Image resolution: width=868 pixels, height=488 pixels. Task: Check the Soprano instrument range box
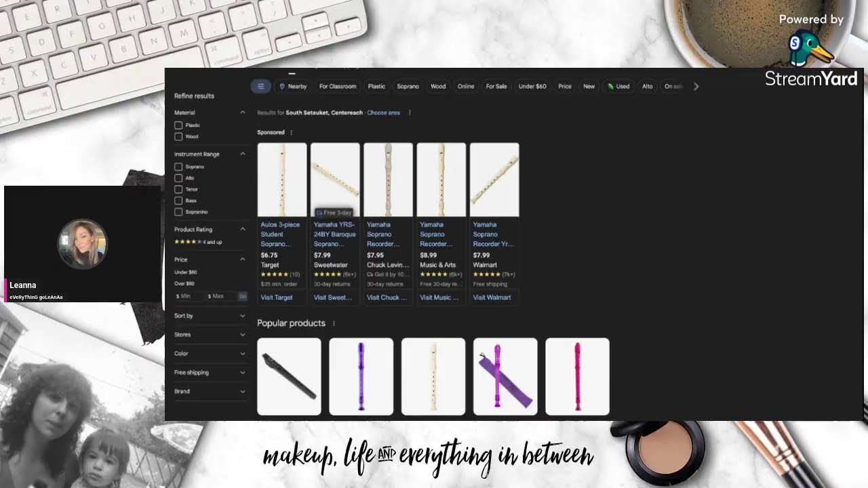(x=178, y=167)
